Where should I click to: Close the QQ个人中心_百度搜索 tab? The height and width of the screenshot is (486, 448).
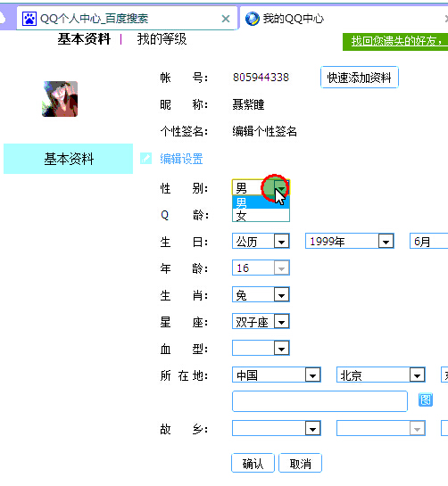click(x=226, y=19)
